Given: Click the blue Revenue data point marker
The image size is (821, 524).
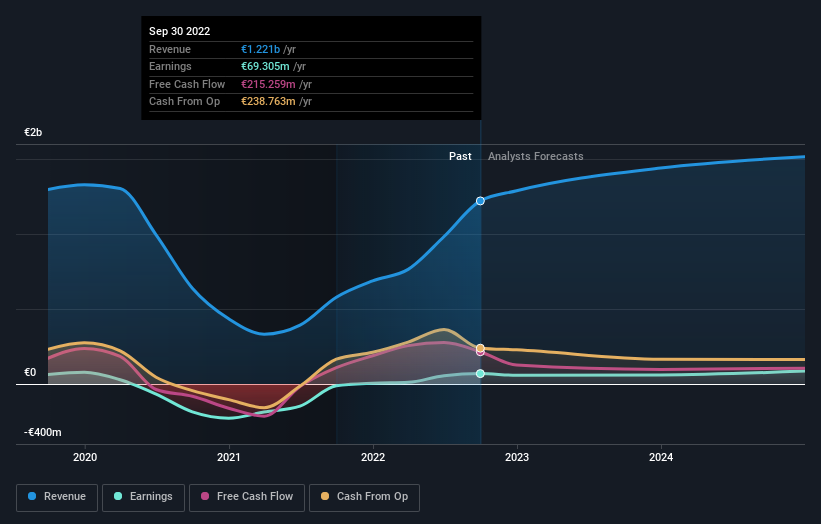Looking at the screenshot, I should point(480,201).
